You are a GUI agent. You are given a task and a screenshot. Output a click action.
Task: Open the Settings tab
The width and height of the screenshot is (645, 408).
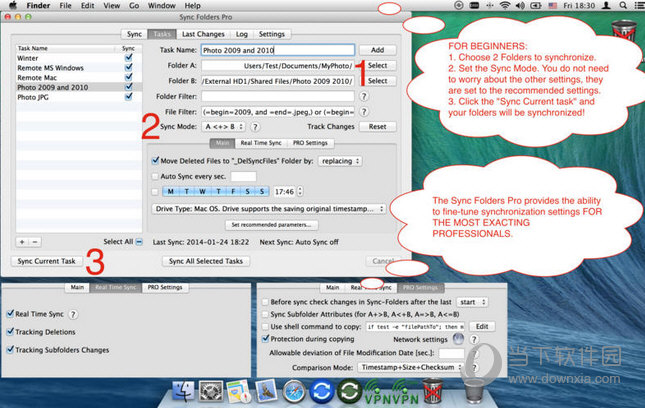[271, 34]
